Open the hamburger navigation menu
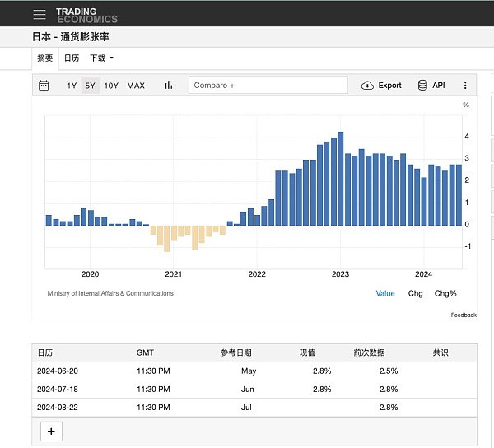The width and height of the screenshot is (494, 448). 39,14
